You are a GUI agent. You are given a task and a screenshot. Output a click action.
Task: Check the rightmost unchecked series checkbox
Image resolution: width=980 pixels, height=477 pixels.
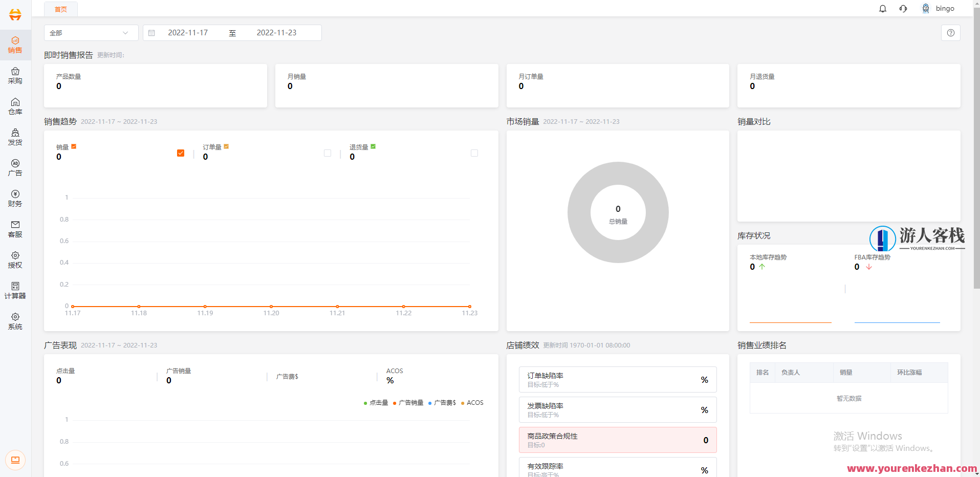pyautogui.click(x=474, y=153)
